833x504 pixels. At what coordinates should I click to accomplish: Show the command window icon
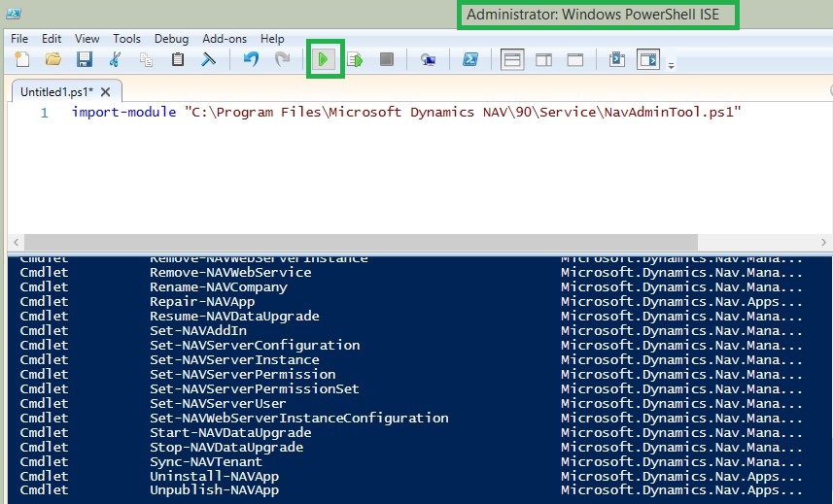[617, 59]
